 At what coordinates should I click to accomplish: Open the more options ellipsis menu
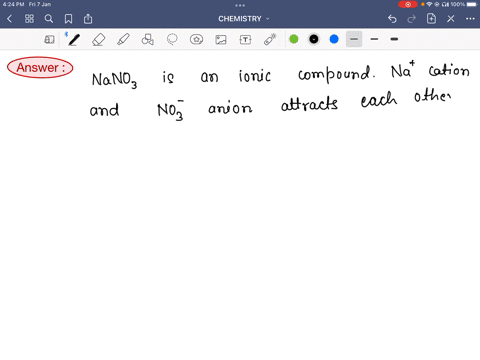coord(470,19)
